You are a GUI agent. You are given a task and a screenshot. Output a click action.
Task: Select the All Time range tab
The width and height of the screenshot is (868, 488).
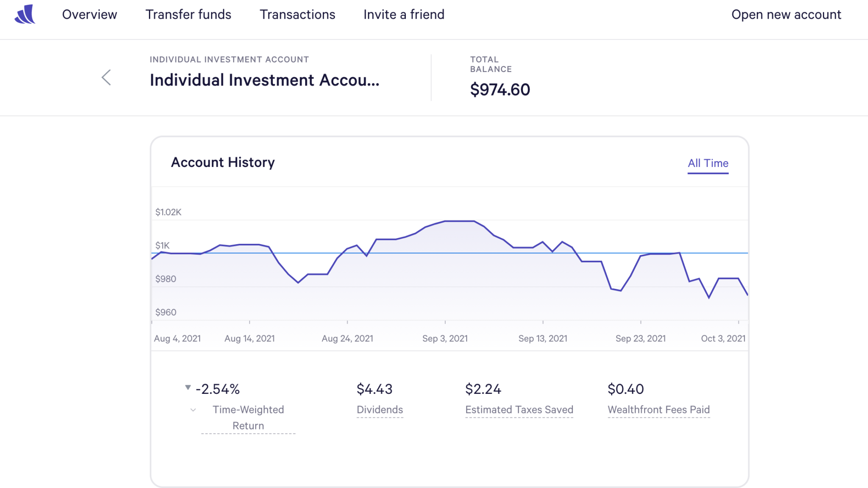tap(708, 163)
